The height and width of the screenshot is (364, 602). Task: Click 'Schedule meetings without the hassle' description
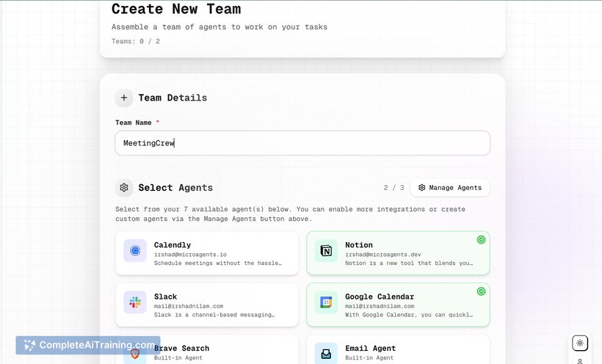pyautogui.click(x=218, y=263)
